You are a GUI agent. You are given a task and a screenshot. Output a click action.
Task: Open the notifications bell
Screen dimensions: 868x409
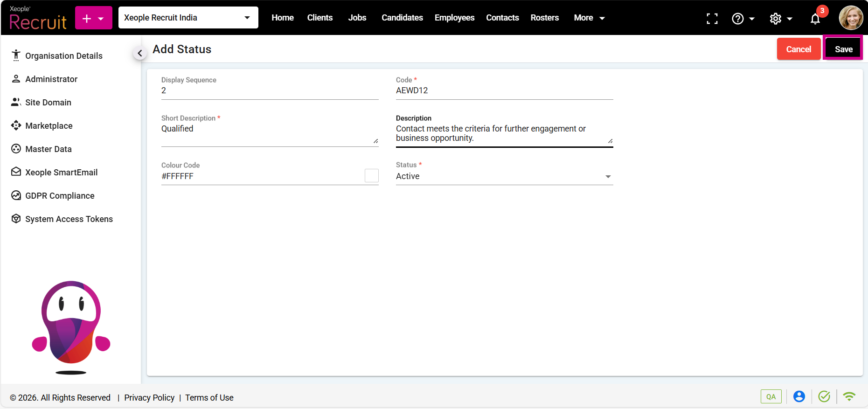coord(815,19)
